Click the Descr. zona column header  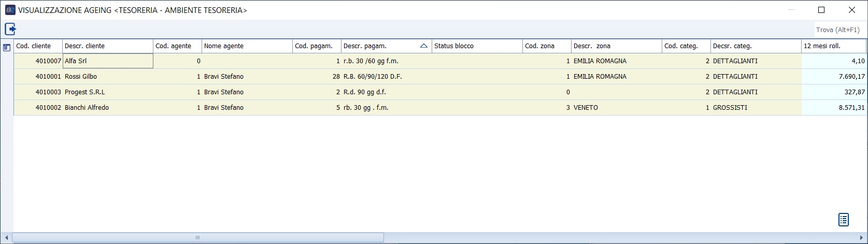point(616,46)
